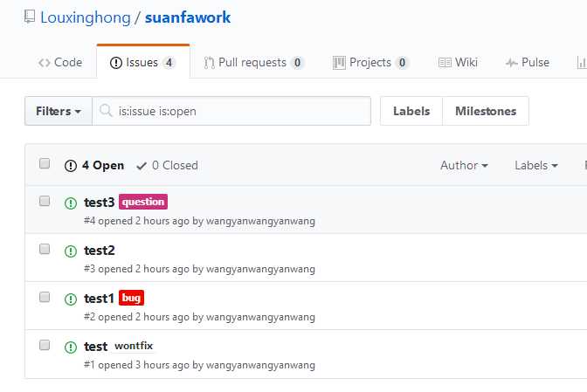
Task: Switch to the Pulse tab
Action: click(x=528, y=63)
